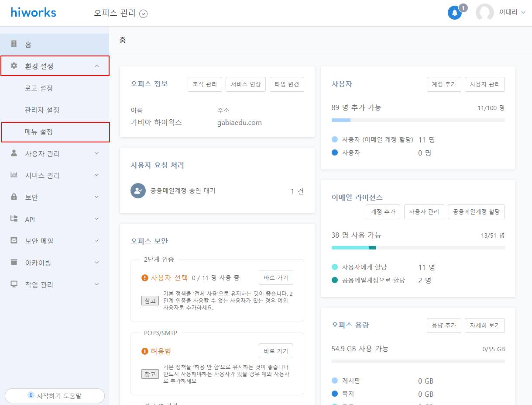Click the notification bell icon
This screenshot has width=532, height=405.
tap(454, 13)
